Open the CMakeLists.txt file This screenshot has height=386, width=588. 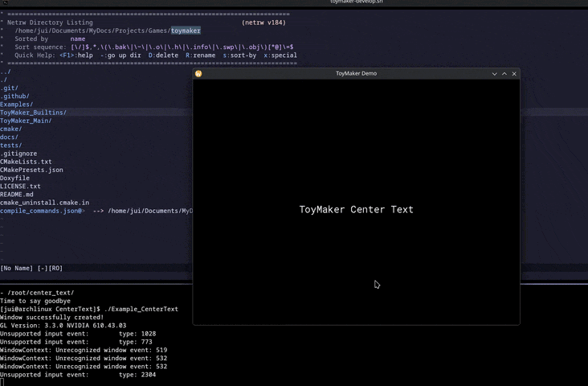[26, 162]
